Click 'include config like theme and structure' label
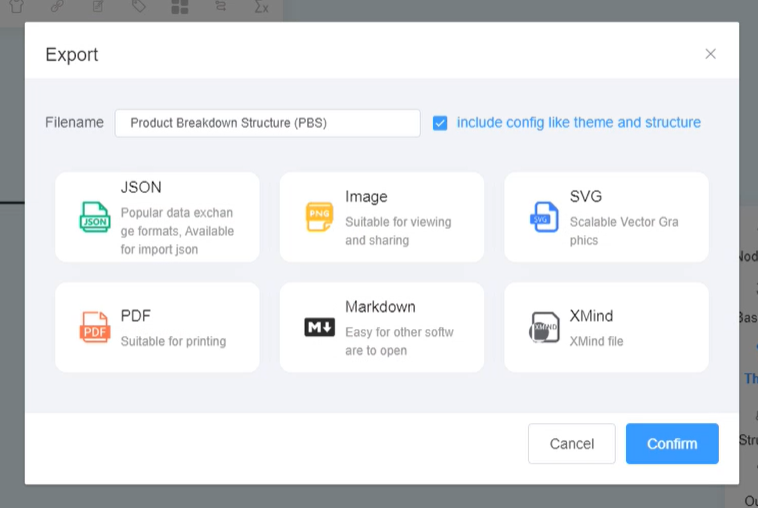The image size is (758, 508). (x=578, y=123)
